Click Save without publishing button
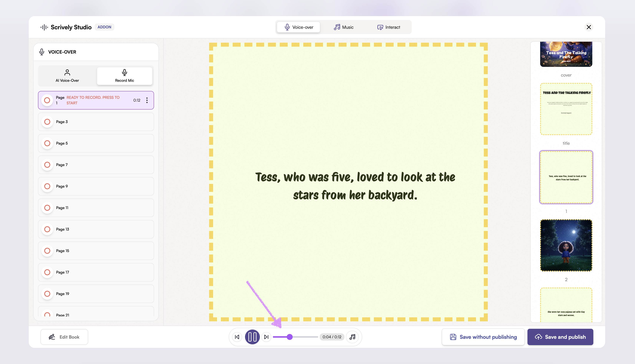The height and width of the screenshot is (364, 635). tap(483, 337)
